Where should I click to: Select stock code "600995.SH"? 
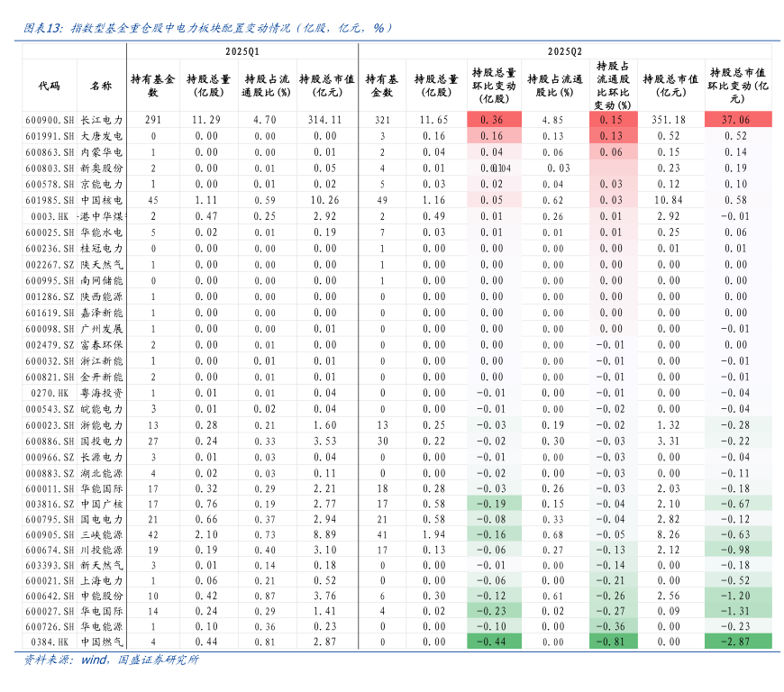pos(50,280)
